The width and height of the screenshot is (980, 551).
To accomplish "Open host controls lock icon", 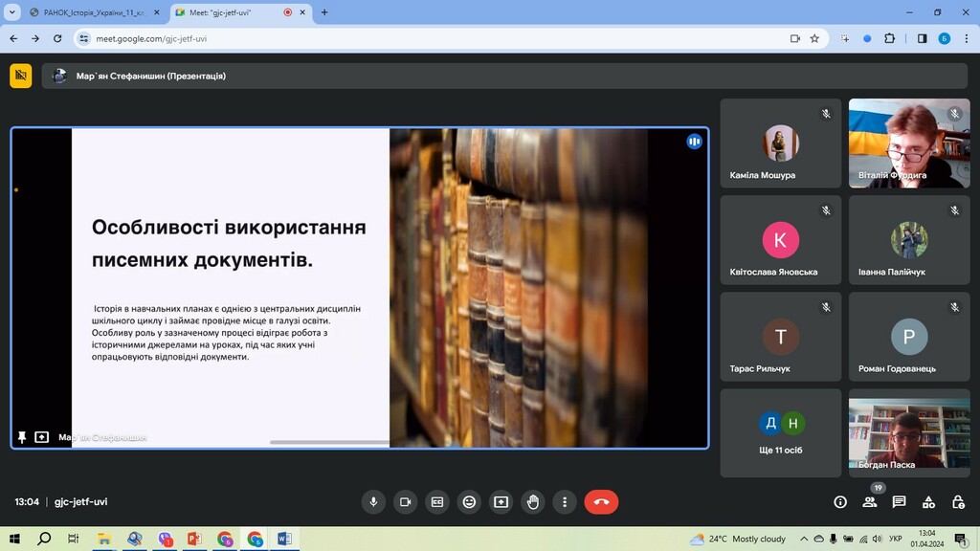I will (x=958, y=502).
